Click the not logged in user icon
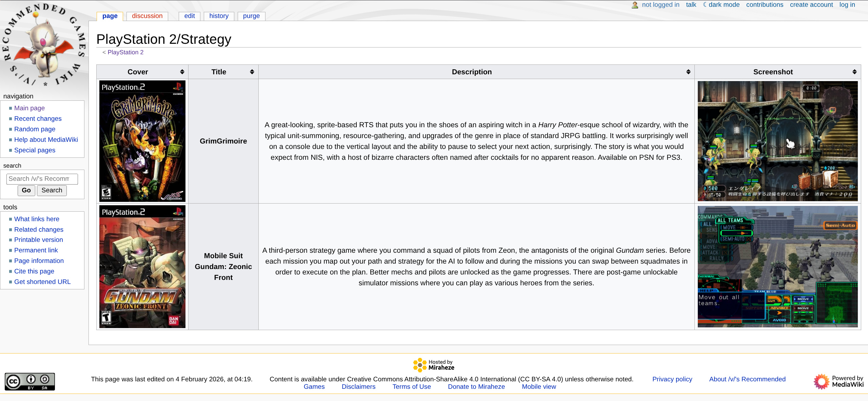This screenshot has height=401, width=868. pyautogui.click(x=635, y=5)
